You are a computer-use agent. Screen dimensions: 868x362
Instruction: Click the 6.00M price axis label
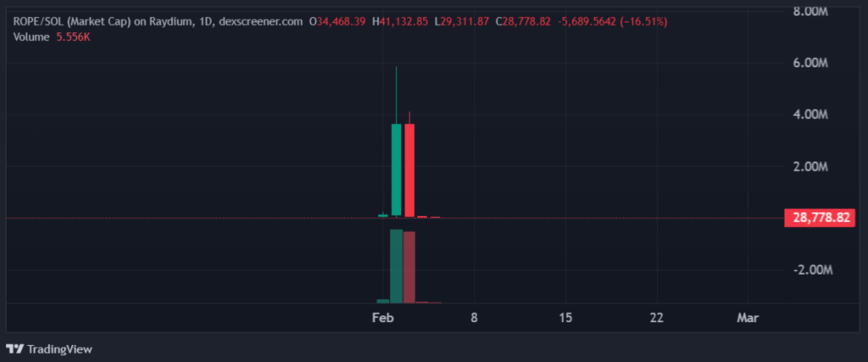[x=810, y=64]
